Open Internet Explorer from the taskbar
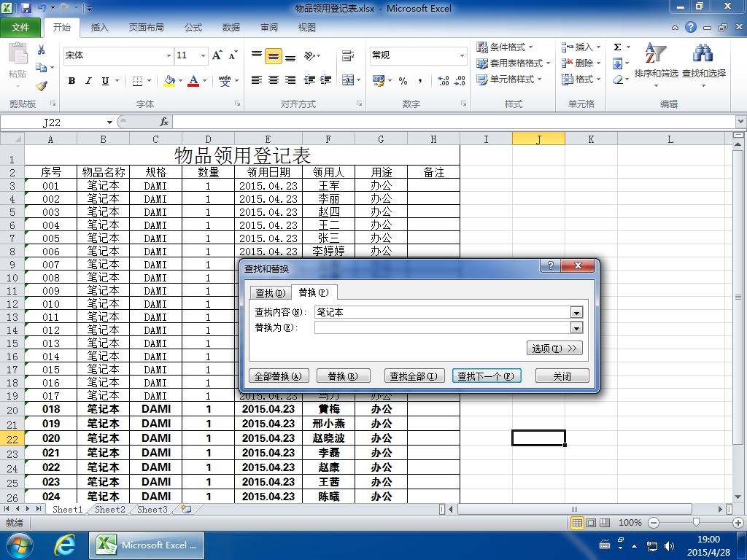Image resolution: width=747 pixels, height=560 pixels. (x=64, y=545)
